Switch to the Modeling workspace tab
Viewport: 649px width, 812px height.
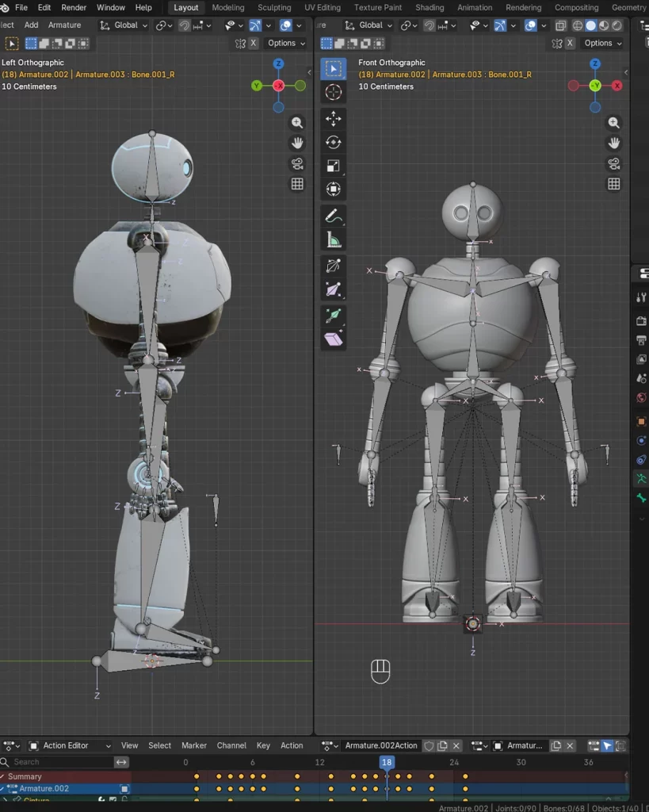click(x=227, y=7)
